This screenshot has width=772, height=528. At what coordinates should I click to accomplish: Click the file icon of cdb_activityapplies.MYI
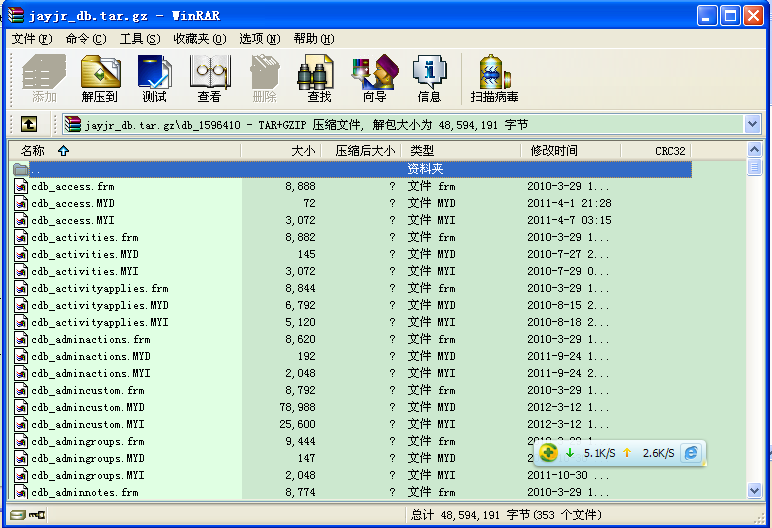tap(21, 323)
